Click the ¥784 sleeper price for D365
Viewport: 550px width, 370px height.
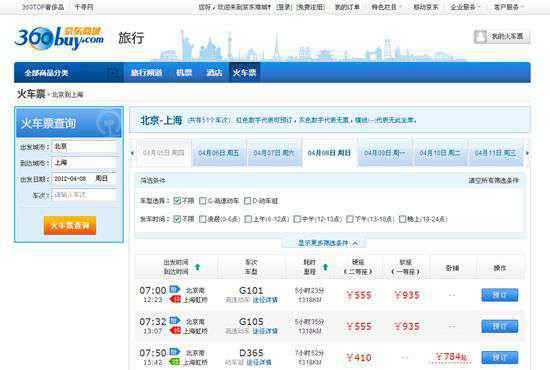pyautogui.click(x=451, y=357)
